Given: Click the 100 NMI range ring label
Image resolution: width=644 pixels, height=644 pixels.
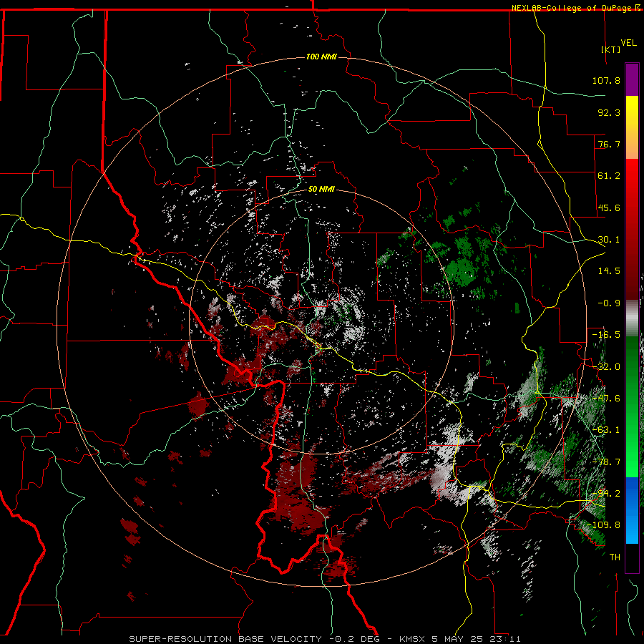Looking at the screenshot, I should tap(321, 57).
